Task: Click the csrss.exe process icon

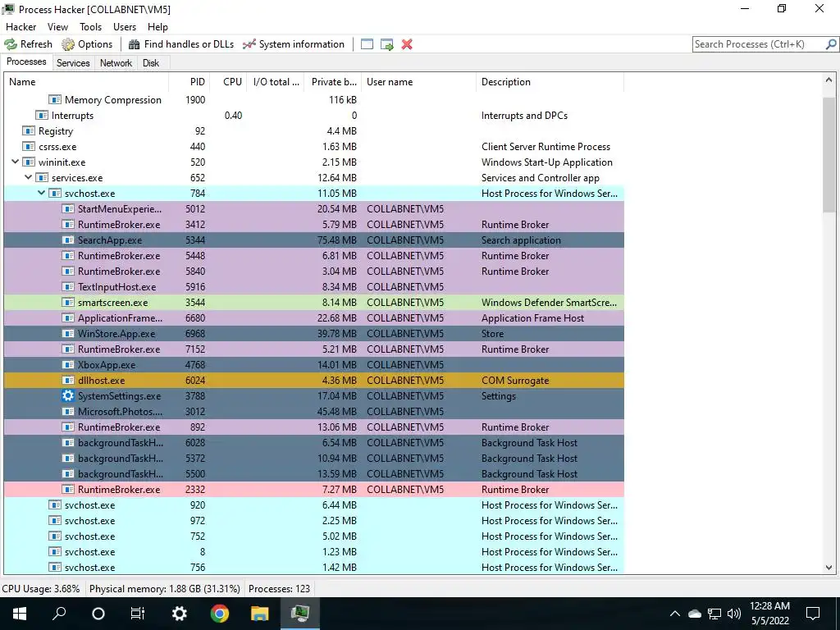Action: 29,146
